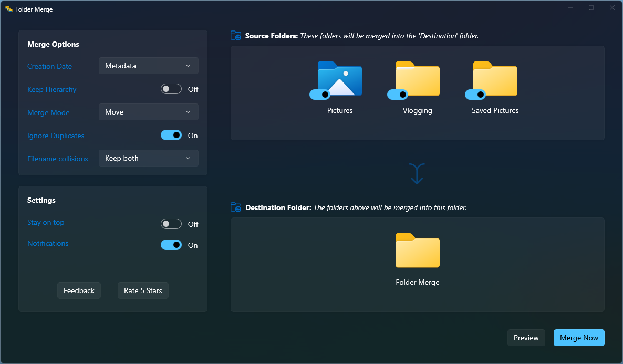Viewport: 623px width, 364px height.
Task: Click the Feedback button
Action: pos(79,290)
